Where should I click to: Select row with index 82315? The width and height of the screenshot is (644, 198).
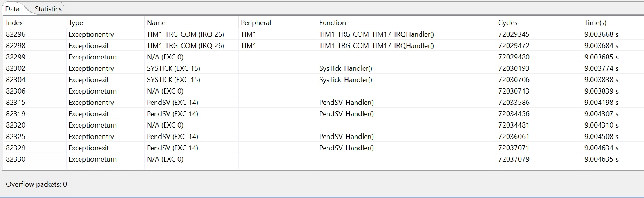[323, 102]
